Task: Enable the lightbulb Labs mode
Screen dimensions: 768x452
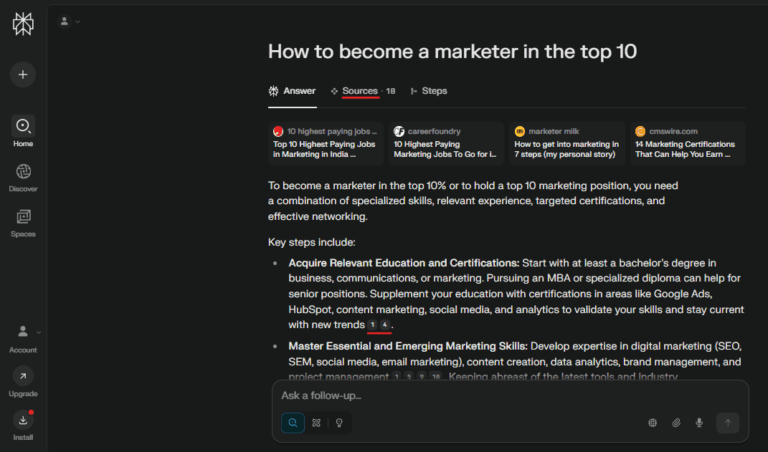Action: pos(339,423)
